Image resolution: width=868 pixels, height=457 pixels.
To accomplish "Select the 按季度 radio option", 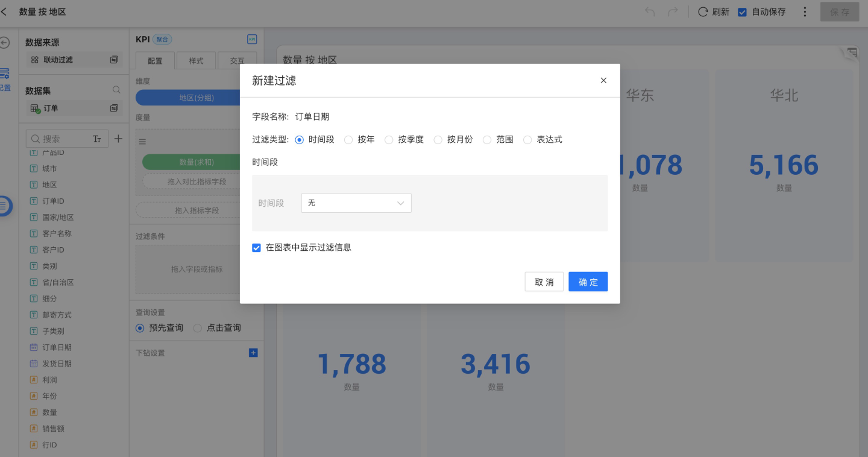I will (389, 140).
